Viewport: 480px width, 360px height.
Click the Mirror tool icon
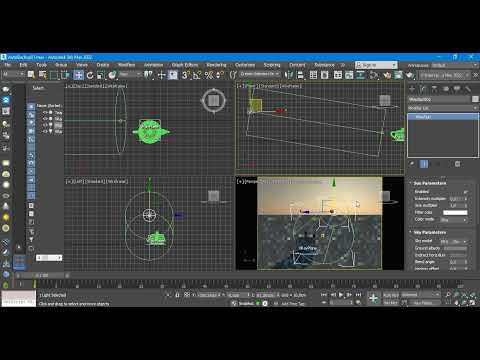click(x=289, y=75)
